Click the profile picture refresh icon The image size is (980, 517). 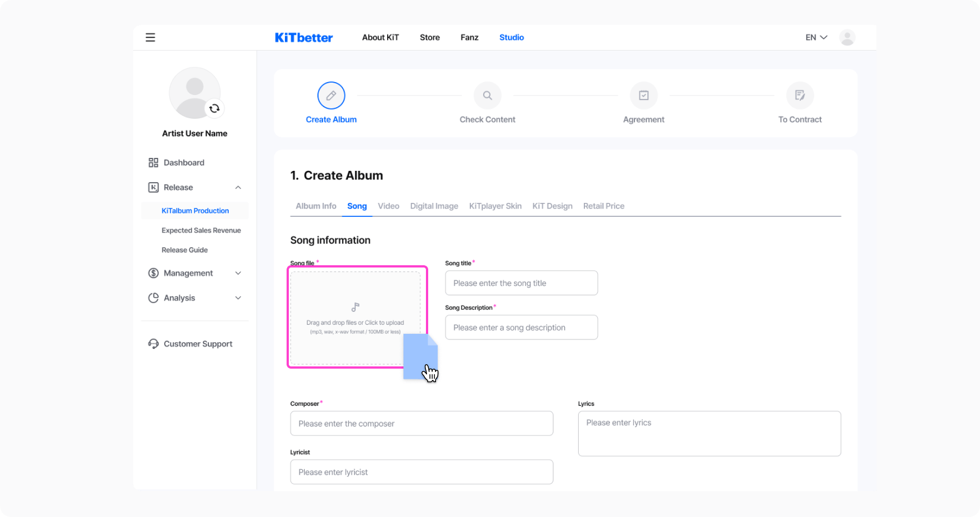tap(214, 108)
